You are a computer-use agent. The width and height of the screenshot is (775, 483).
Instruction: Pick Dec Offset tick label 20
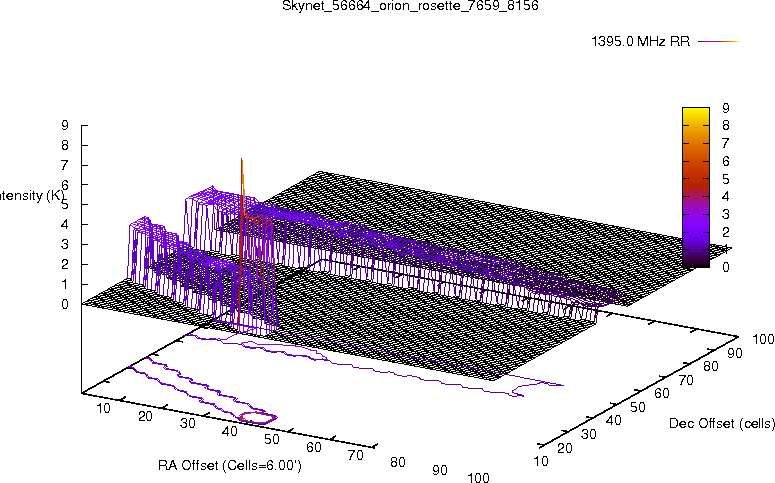tap(565, 448)
